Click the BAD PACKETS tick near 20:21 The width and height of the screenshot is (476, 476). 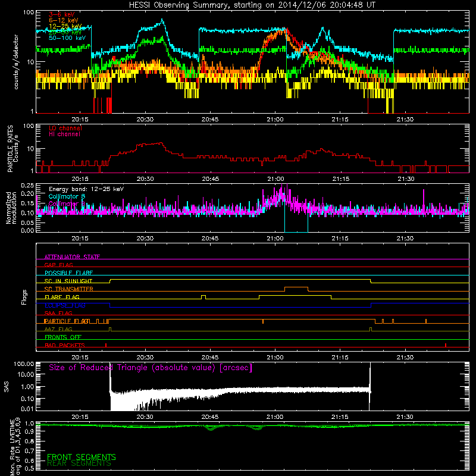click(106, 345)
